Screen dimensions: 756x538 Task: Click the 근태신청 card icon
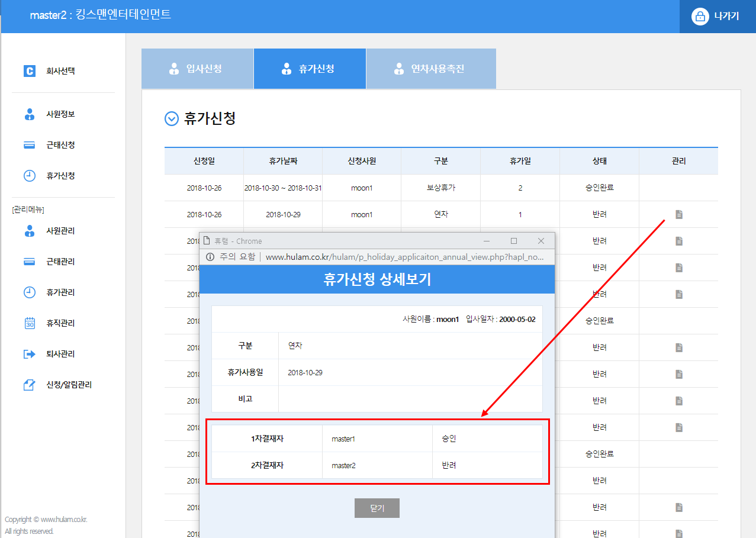pyautogui.click(x=30, y=145)
